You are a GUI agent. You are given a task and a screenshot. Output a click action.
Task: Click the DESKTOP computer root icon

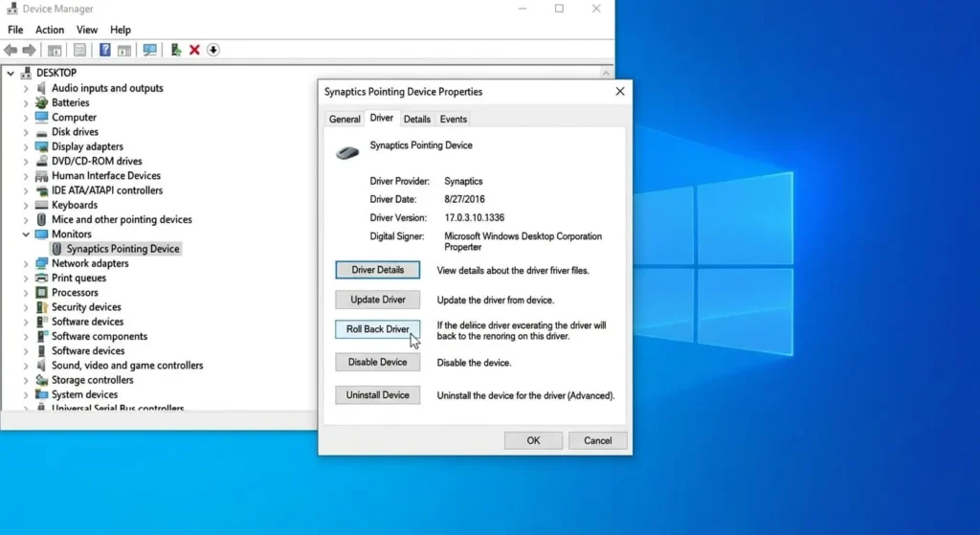26,73
